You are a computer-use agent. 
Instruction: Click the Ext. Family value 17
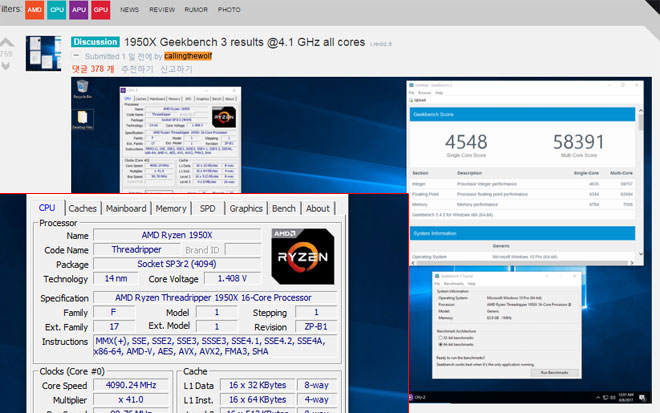coord(114,327)
